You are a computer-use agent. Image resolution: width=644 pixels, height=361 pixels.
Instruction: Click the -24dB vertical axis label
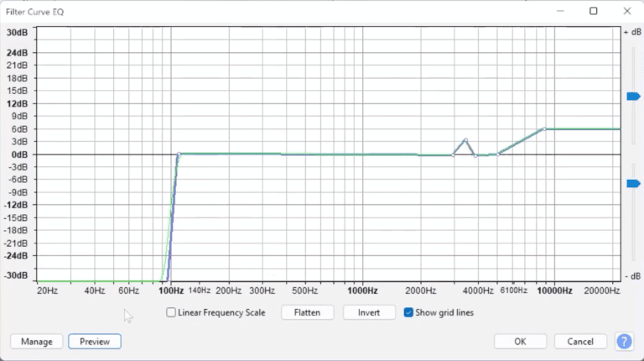[x=16, y=256]
